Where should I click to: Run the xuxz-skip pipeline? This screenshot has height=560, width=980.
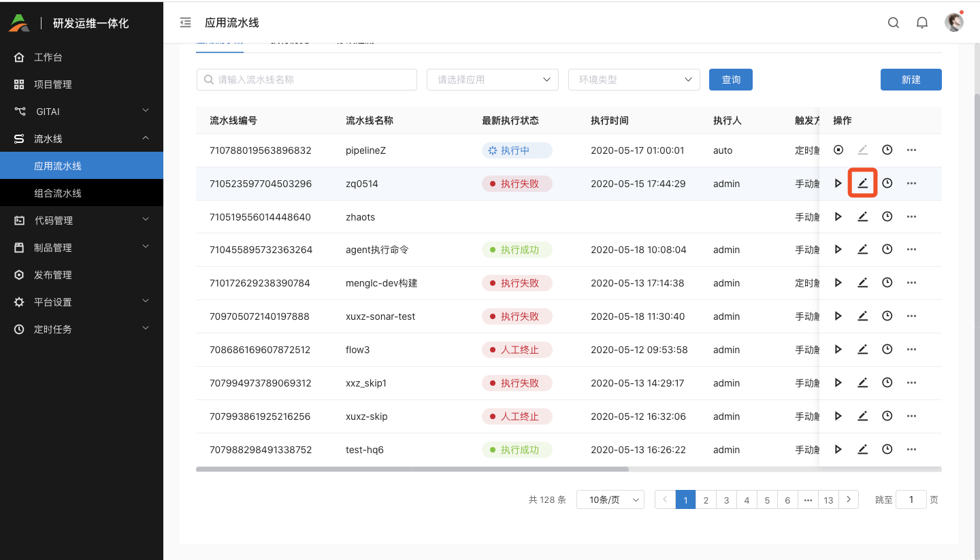(x=838, y=416)
